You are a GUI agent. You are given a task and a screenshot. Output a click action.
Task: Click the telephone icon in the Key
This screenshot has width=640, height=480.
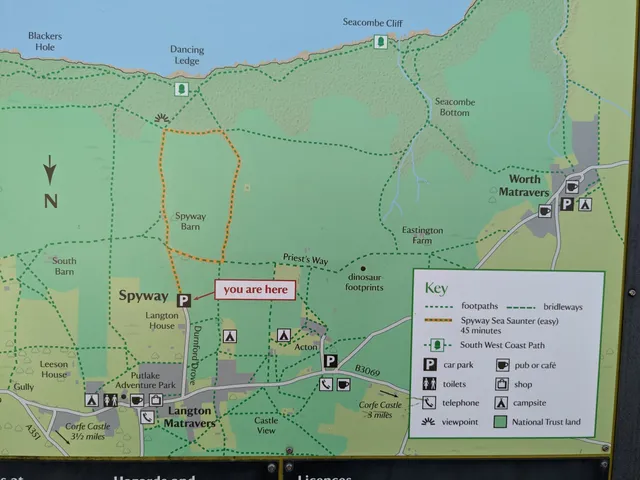pyautogui.click(x=429, y=403)
